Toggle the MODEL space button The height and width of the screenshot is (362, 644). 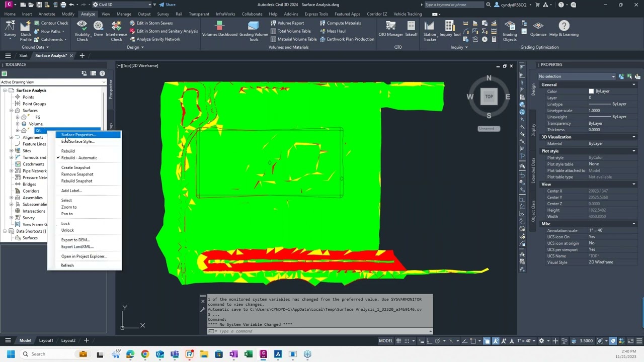pyautogui.click(x=385, y=340)
